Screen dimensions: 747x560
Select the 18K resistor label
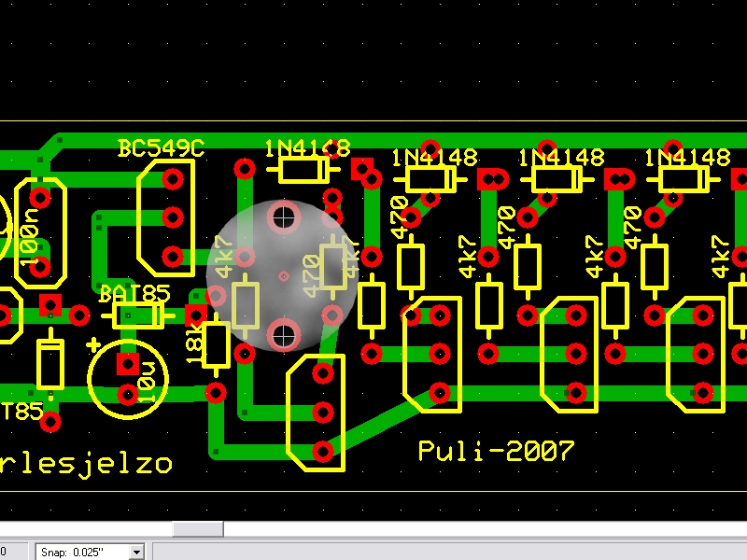pos(194,345)
